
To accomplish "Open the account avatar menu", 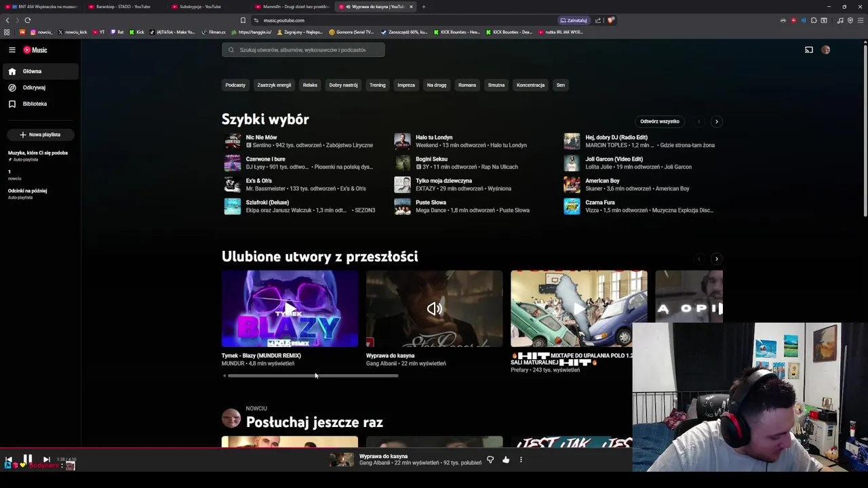I will click(825, 50).
